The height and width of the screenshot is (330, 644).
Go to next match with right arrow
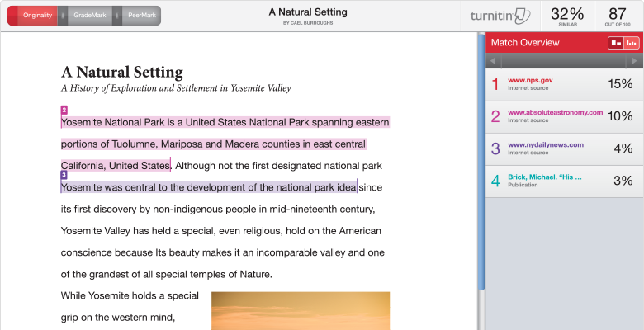click(635, 62)
